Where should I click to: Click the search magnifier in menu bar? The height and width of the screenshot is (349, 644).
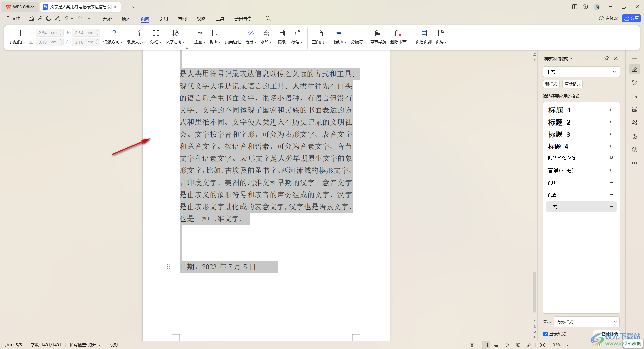268,18
